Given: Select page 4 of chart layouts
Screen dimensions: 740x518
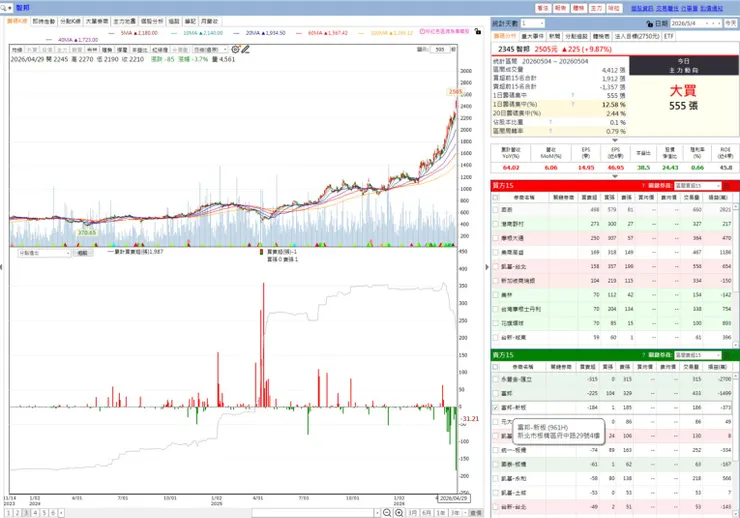Looking at the screenshot, I should pos(35,513).
